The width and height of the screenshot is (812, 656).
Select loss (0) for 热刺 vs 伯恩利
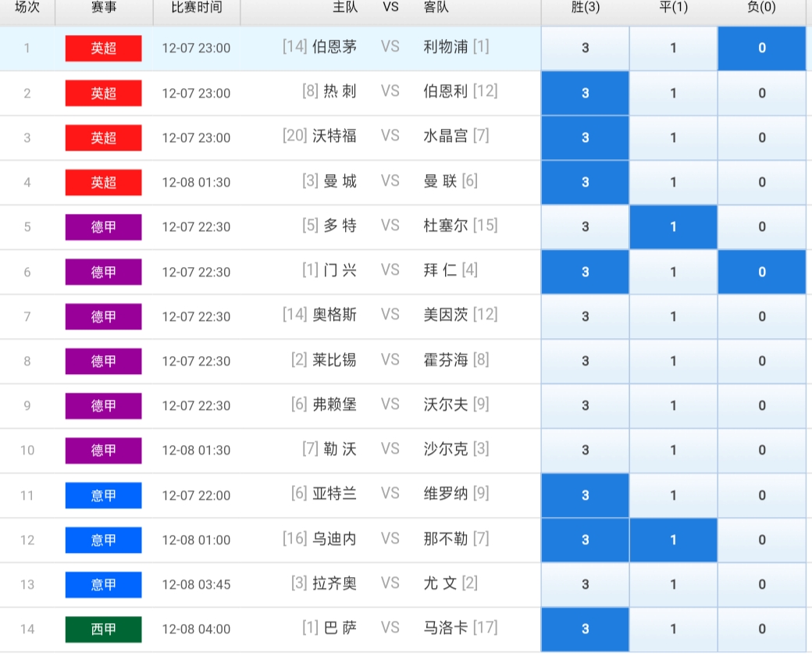pyautogui.click(x=762, y=93)
